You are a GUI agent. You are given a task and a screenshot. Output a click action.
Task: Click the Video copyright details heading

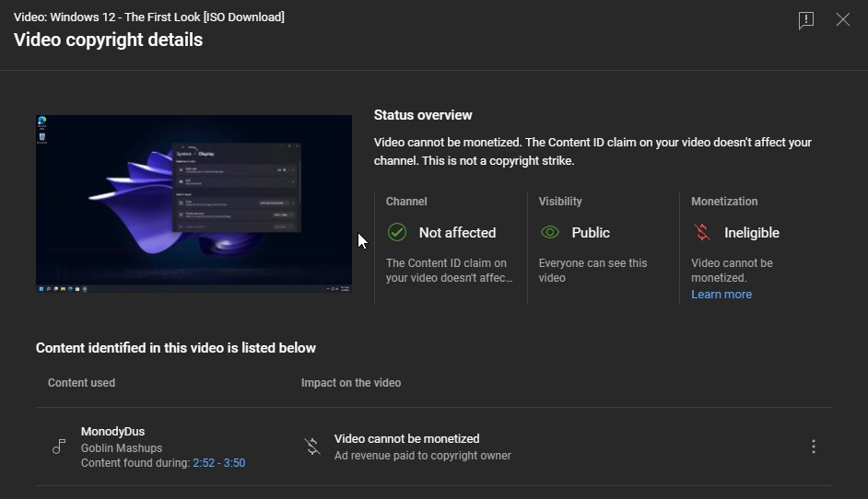coord(108,40)
